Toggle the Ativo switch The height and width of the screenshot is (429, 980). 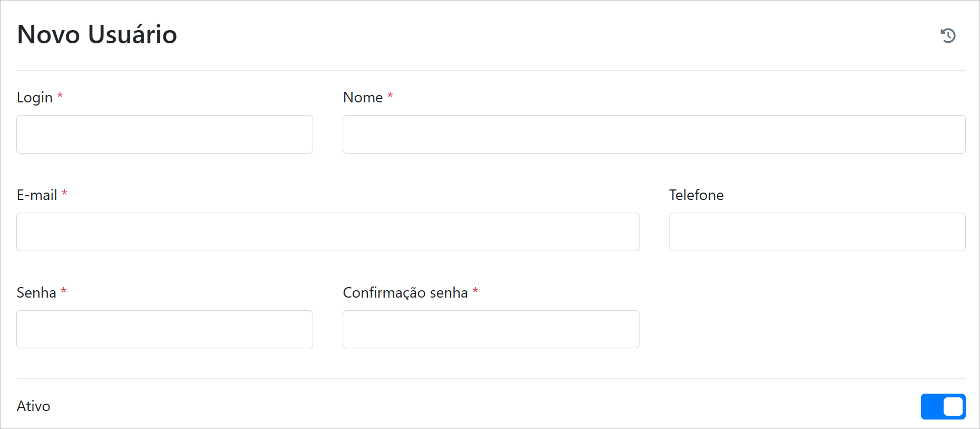[943, 406]
